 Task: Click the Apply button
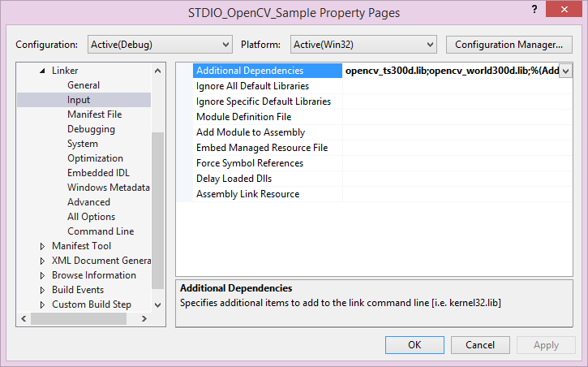coord(546,345)
